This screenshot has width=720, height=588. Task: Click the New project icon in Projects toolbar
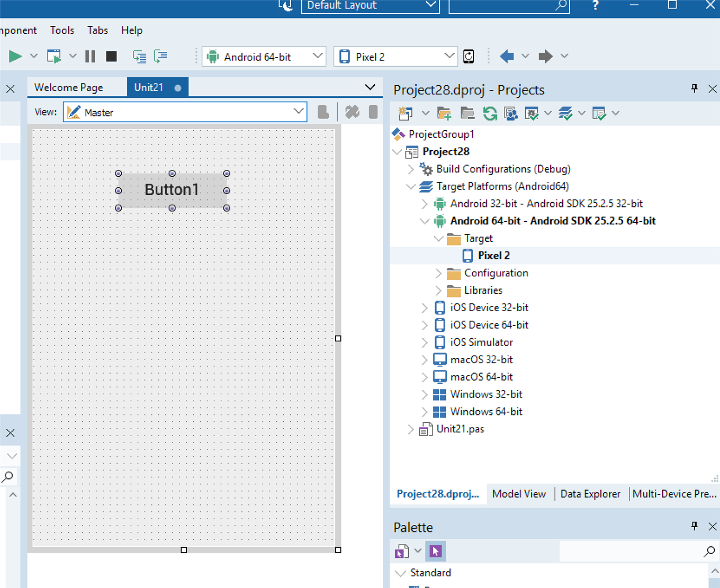pyautogui.click(x=406, y=113)
